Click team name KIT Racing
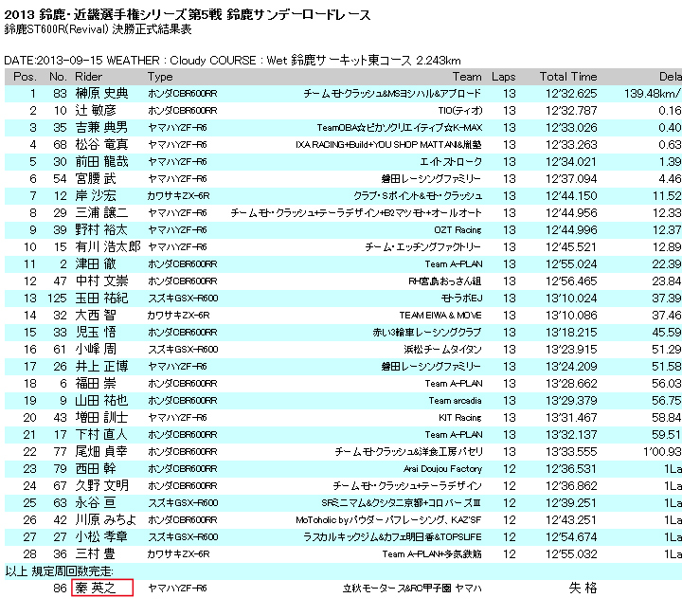The height and width of the screenshot is (616, 682). click(x=460, y=418)
